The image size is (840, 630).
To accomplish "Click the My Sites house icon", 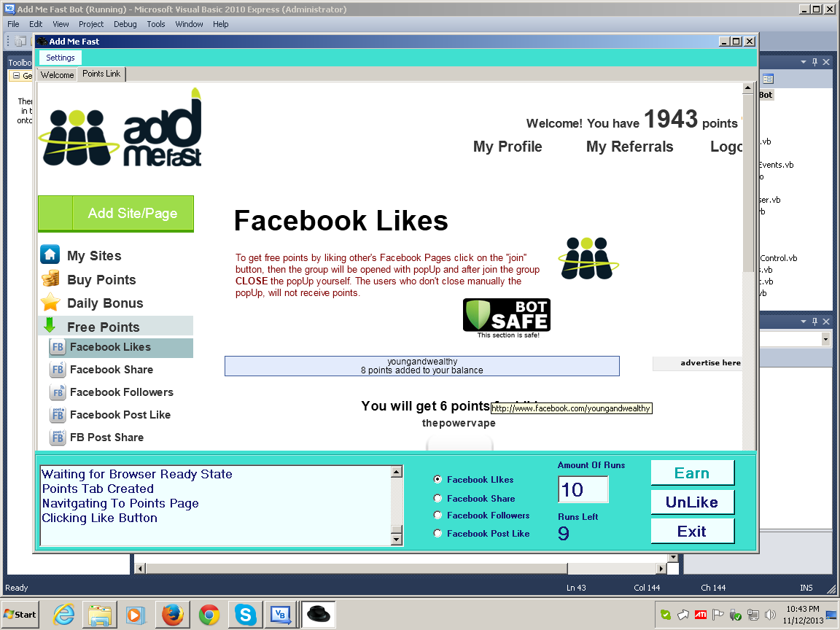I will tap(50, 255).
